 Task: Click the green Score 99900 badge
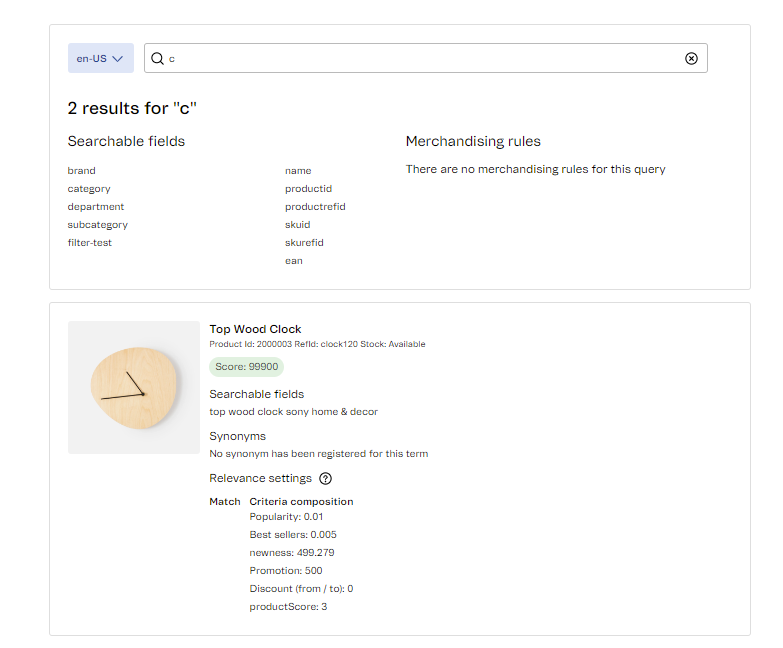(246, 367)
